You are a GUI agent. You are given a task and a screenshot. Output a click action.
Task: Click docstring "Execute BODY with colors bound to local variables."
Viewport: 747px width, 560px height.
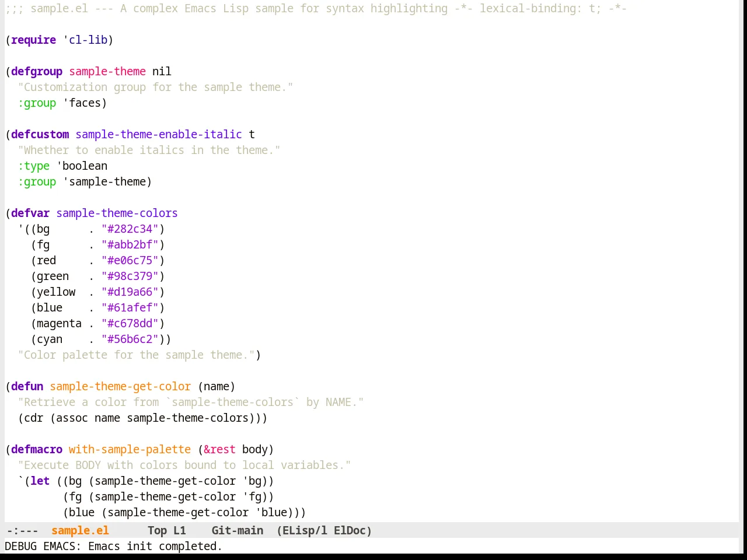(184, 465)
